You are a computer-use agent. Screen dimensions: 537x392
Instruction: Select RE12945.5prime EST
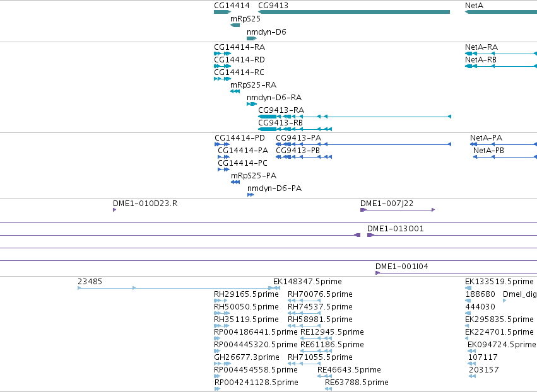316,338
